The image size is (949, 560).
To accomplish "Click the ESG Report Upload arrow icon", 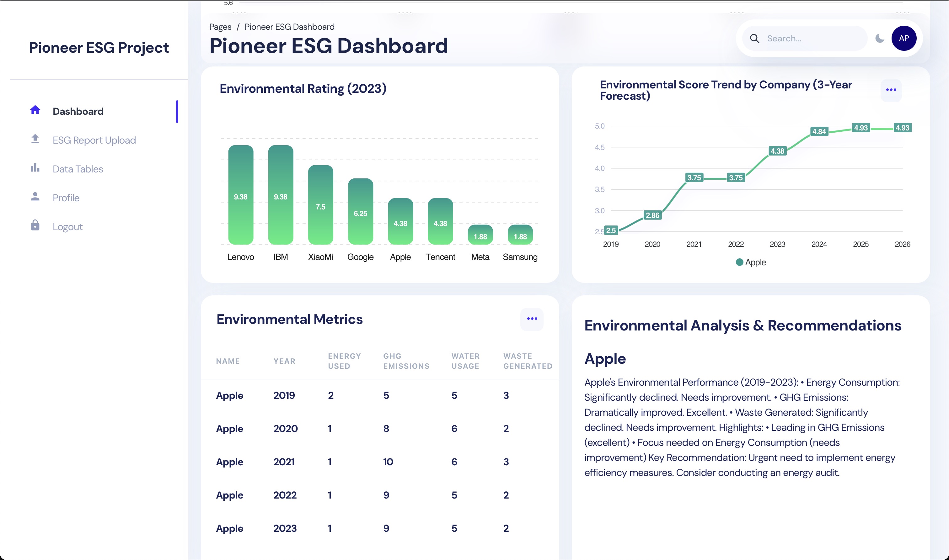I will coord(35,139).
